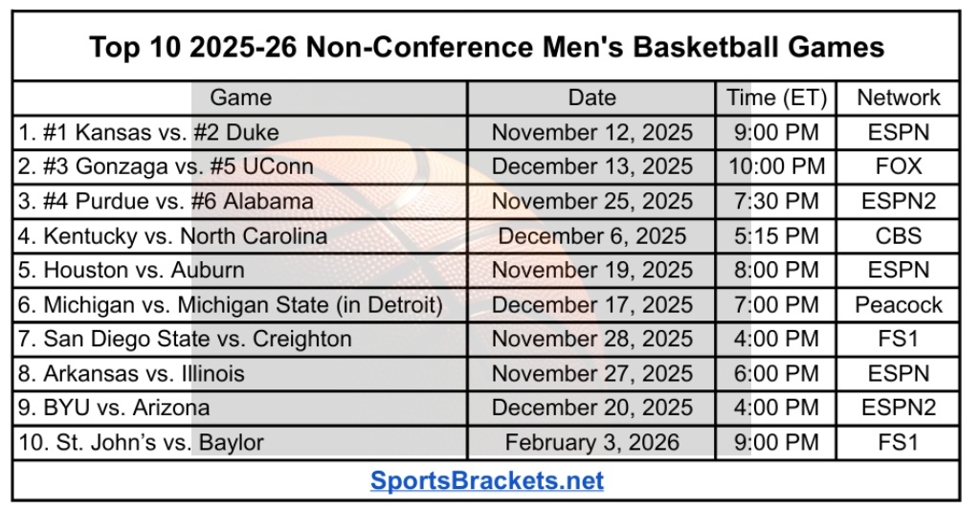This screenshot has width=980, height=510.
Task: Select the Date column header
Action: tap(591, 98)
